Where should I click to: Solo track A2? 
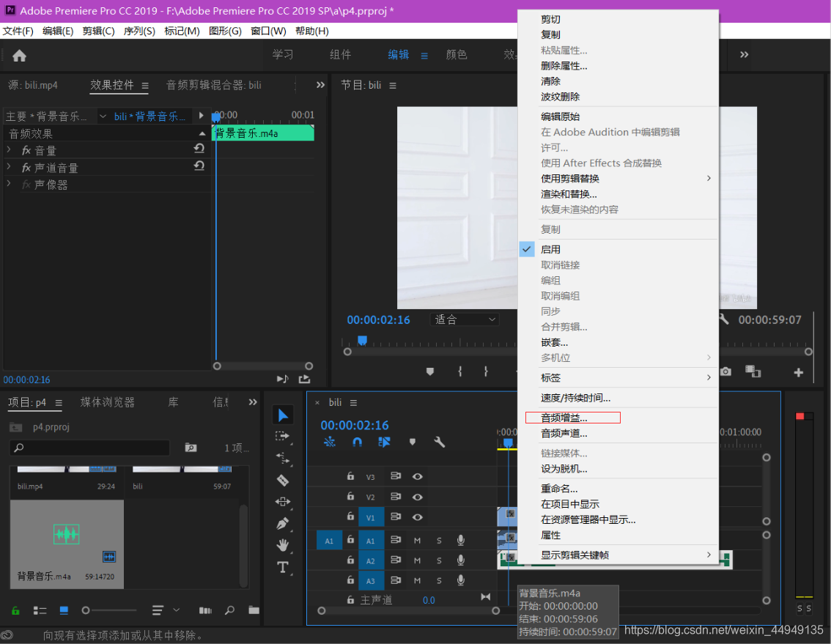tap(439, 560)
